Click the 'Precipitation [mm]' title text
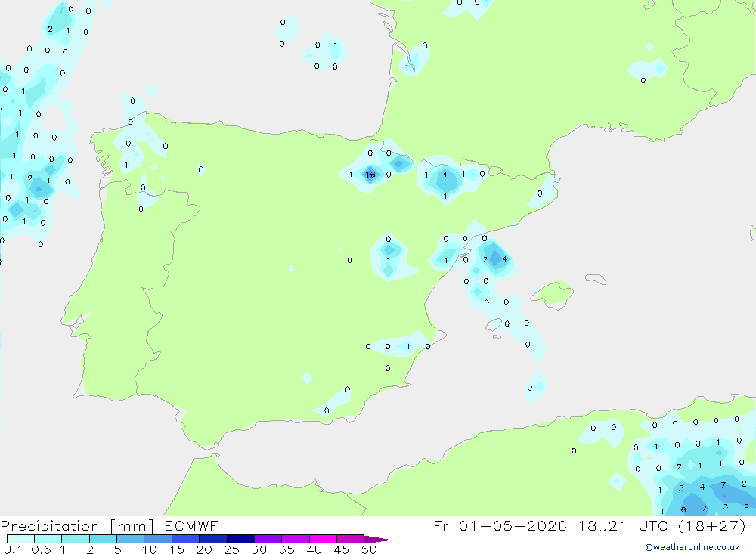 point(77,526)
